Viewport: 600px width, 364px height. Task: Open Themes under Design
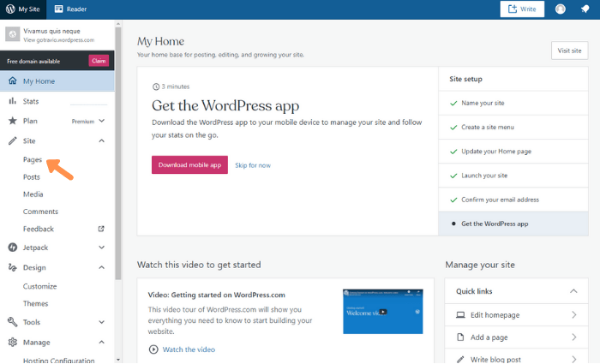[x=36, y=303]
